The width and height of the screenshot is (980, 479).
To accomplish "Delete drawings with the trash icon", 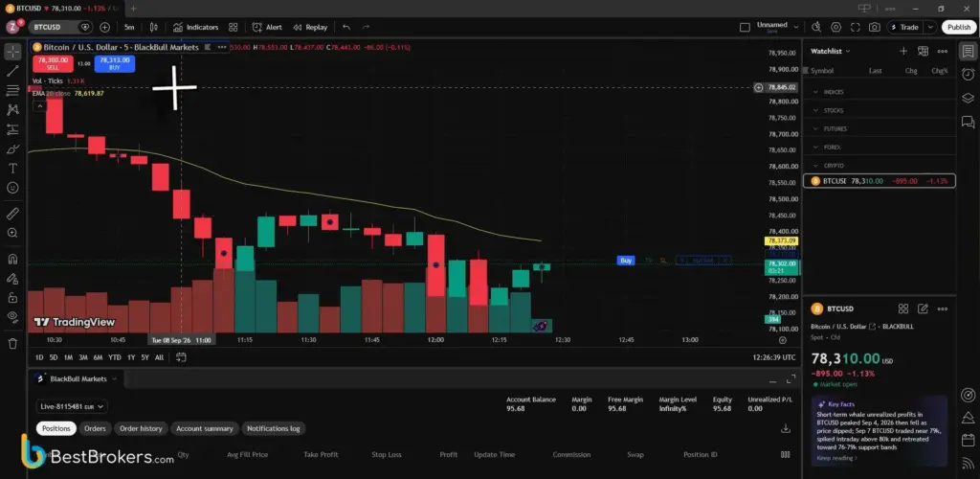I will 12,343.
